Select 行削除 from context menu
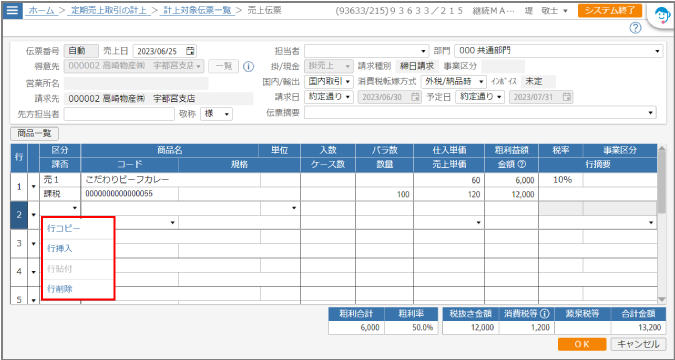The image size is (675, 360). click(78, 289)
